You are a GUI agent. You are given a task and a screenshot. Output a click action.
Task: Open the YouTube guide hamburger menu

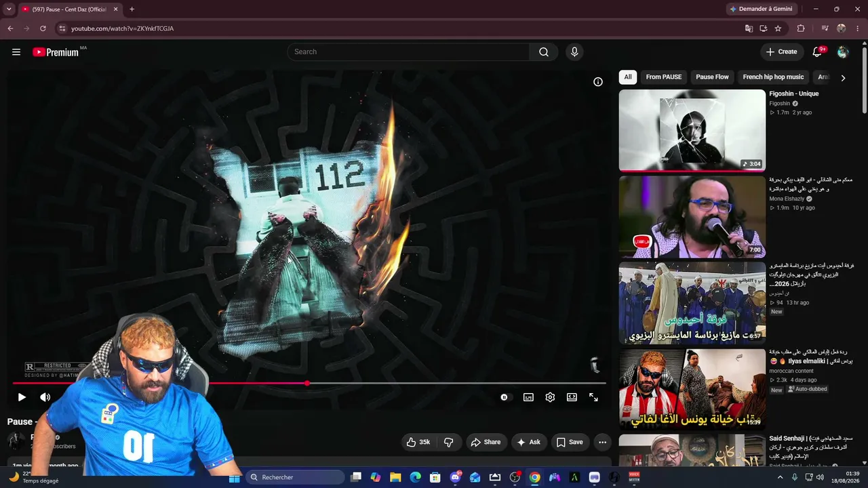[x=16, y=52]
